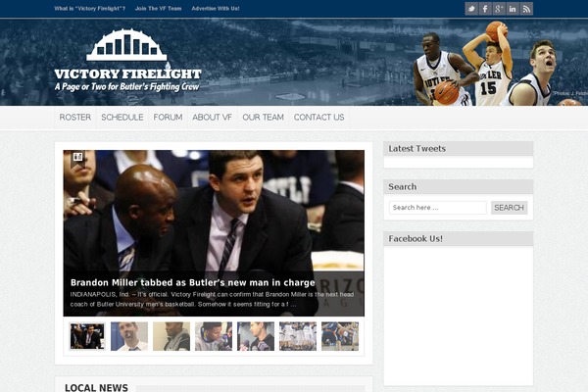Viewport: 588px width, 392px height.
Task: Click the 'Facebook Us!' widget heading
Action: coord(416,238)
